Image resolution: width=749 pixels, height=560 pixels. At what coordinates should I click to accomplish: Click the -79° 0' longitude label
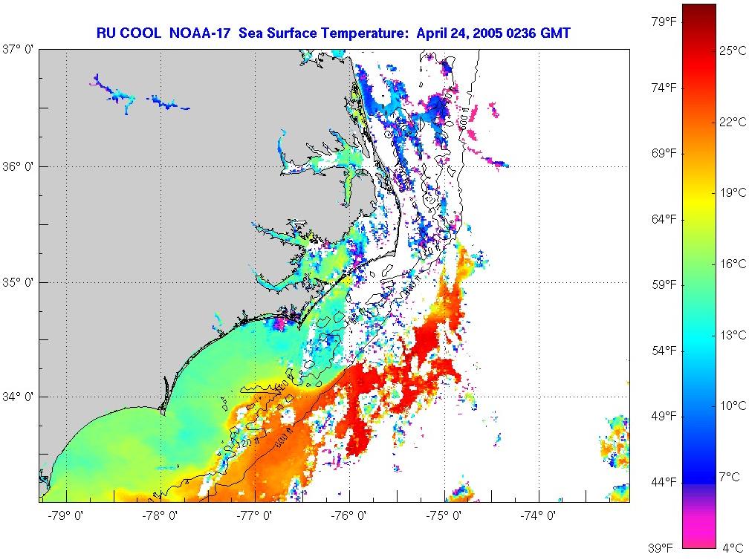point(66,515)
